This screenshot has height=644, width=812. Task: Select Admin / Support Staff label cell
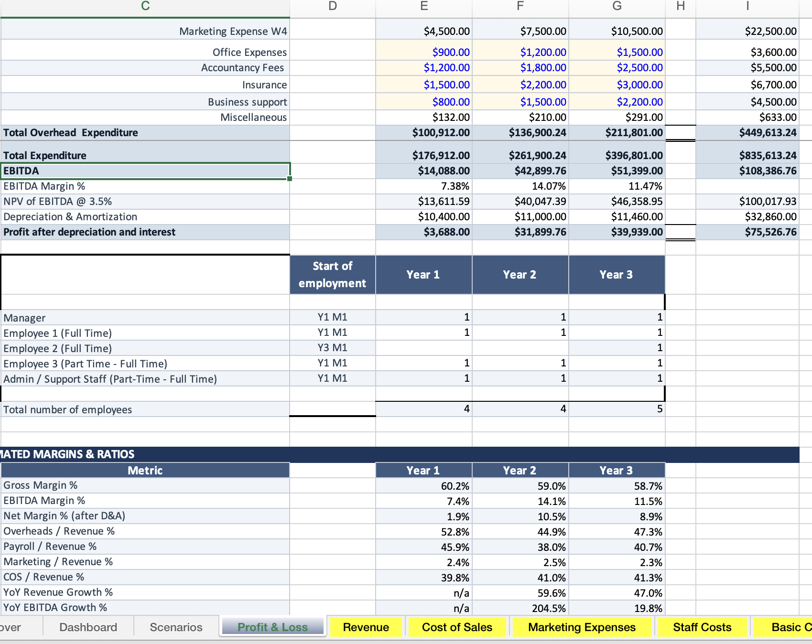(145, 379)
